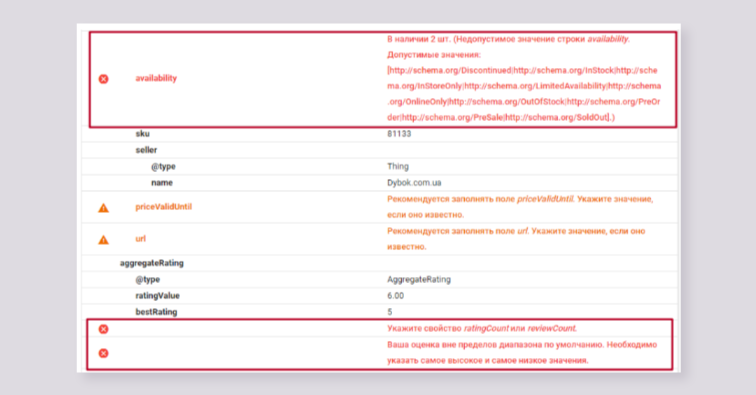The height and width of the screenshot is (395, 756).
Task: Select the aggregateRating property row
Action: coord(379,263)
